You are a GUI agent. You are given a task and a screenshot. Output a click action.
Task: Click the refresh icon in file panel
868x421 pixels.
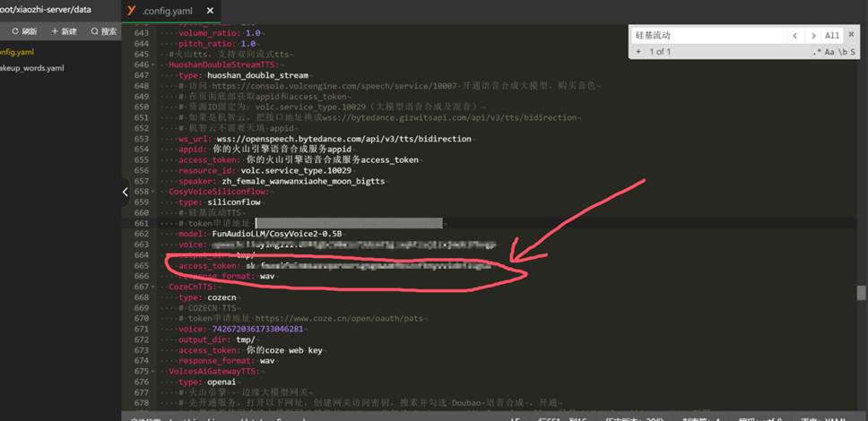(x=15, y=30)
